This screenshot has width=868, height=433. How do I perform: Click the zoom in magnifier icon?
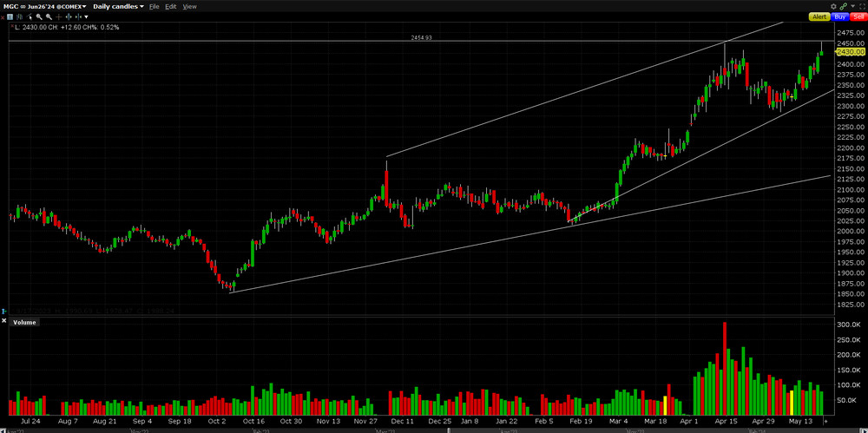coord(39,16)
